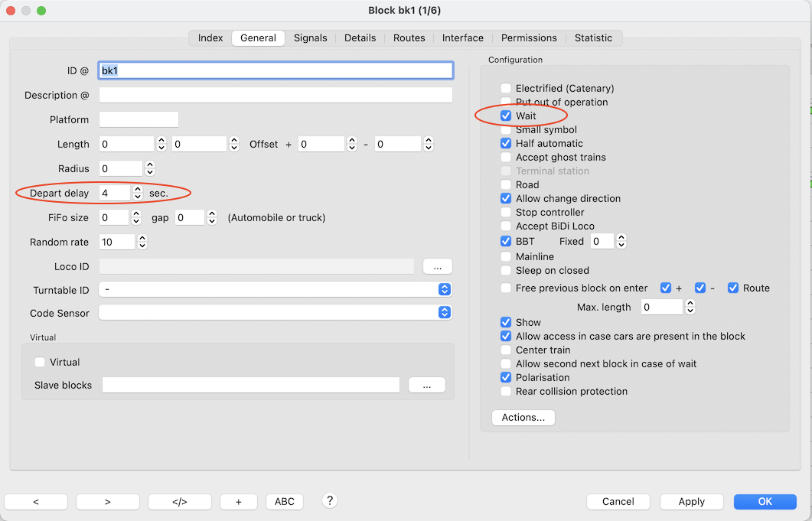Click the help question mark button

(x=330, y=500)
